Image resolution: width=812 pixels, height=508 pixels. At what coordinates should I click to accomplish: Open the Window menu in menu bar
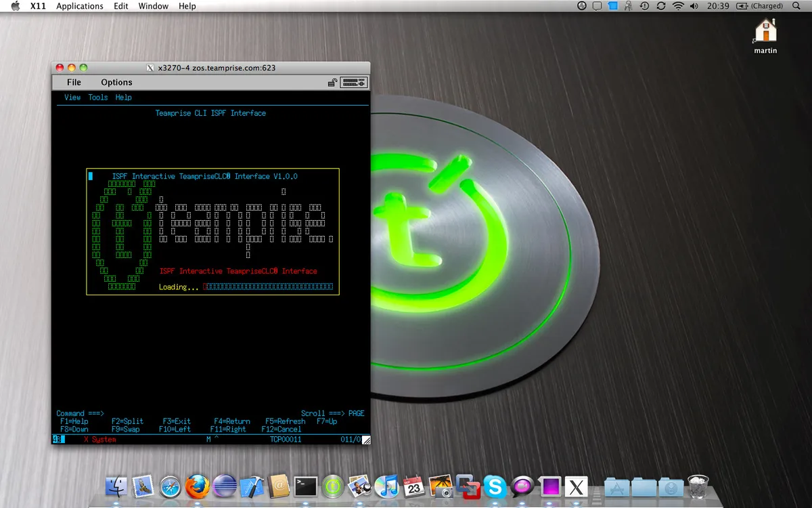tap(154, 6)
